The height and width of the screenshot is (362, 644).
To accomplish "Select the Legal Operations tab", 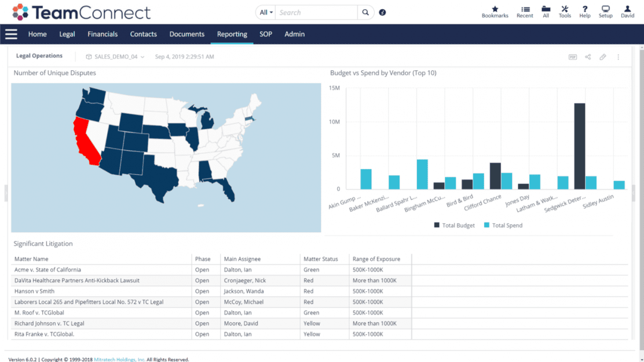I will (39, 56).
